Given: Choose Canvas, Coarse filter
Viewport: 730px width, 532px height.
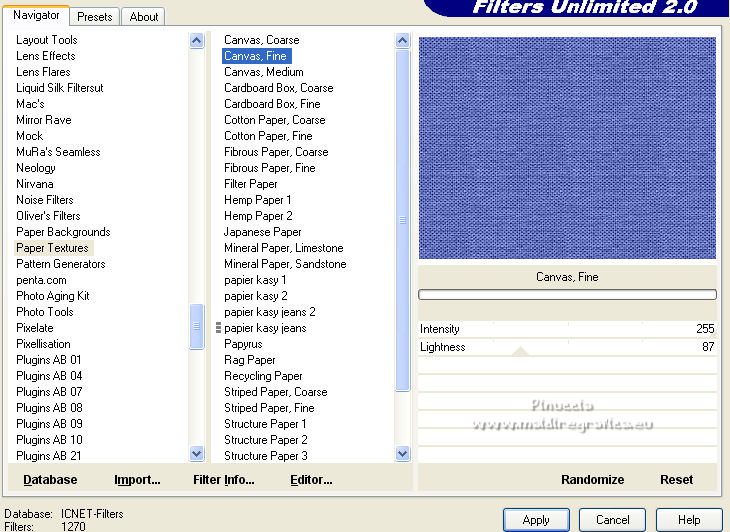Looking at the screenshot, I should click(x=262, y=40).
